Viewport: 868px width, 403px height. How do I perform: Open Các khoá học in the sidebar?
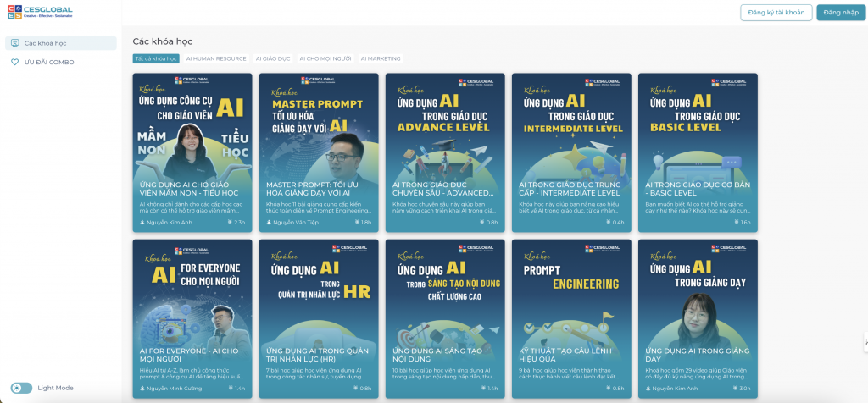pyautogui.click(x=61, y=43)
